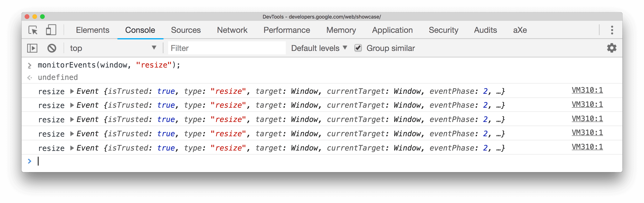
Task: Switch to the aXe panel
Action: (x=520, y=30)
